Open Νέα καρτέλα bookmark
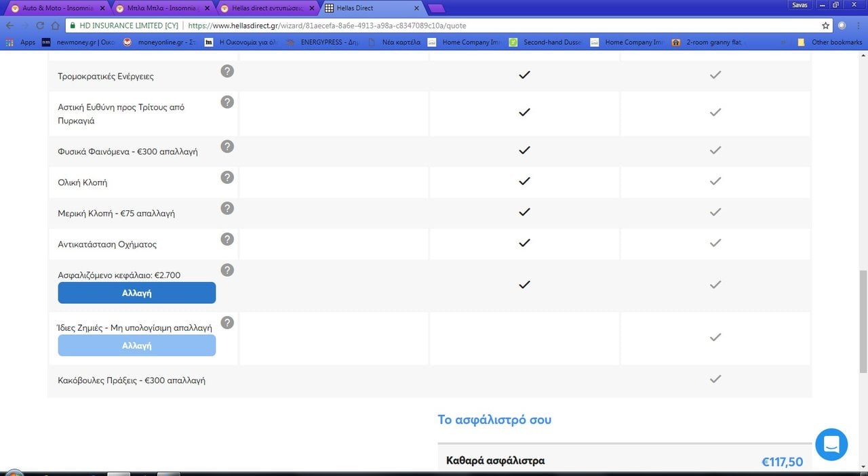The width and height of the screenshot is (868, 476). pos(395,42)
